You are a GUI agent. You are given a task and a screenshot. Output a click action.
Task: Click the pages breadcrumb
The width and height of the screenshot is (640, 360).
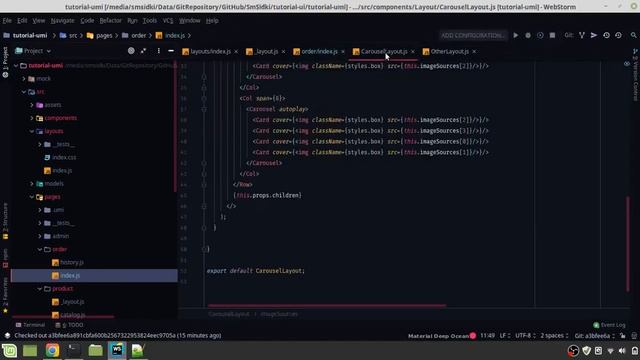(x=100, y=36)
